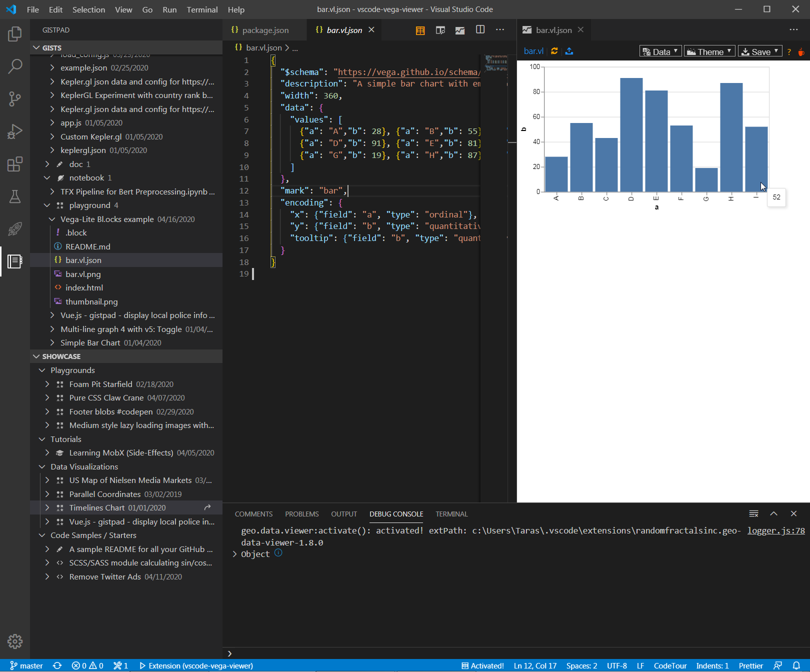Screen dimensions: 810x672
Task: Open the Search view in activity bar
Action: (15, 66)
